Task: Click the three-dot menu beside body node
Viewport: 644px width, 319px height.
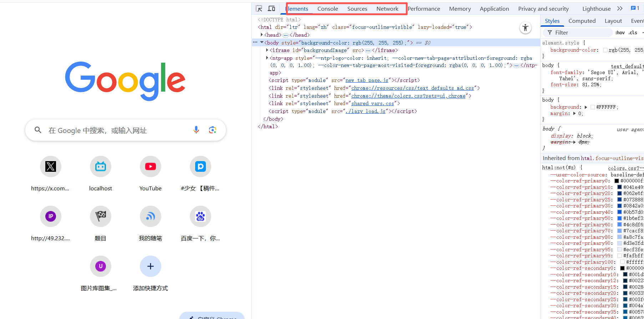Action: pyautogui.click(x=255, y=42)
